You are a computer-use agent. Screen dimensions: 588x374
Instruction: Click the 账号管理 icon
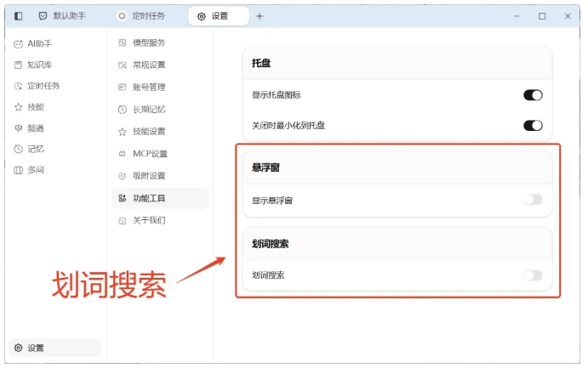[x=123, y=88]
